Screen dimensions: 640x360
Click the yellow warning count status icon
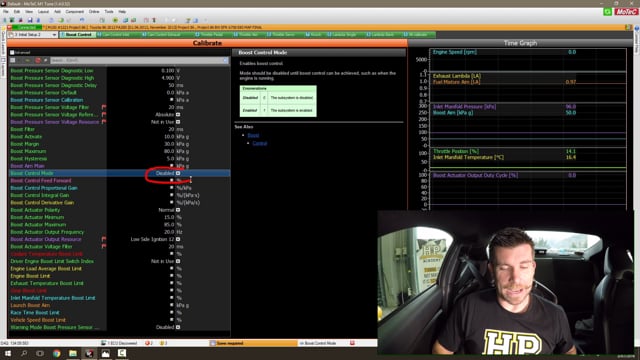162,343
